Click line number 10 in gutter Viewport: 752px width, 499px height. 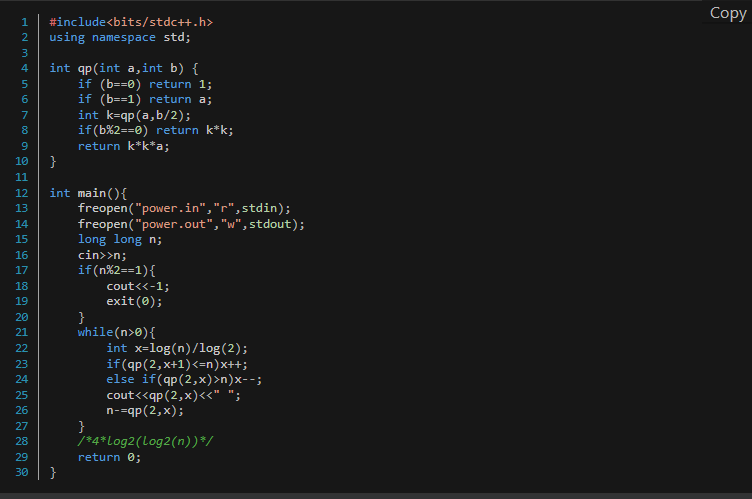[22, 161]
